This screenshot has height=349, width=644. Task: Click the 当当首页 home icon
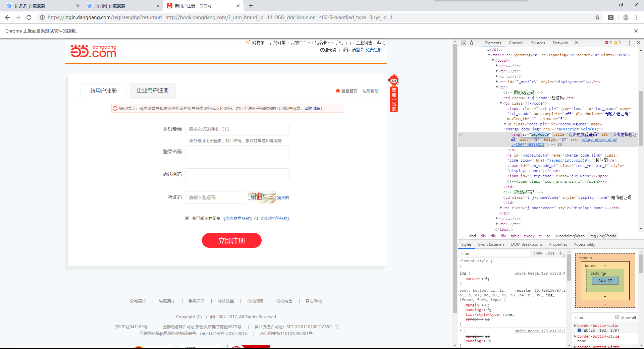(x=338, y=91)
